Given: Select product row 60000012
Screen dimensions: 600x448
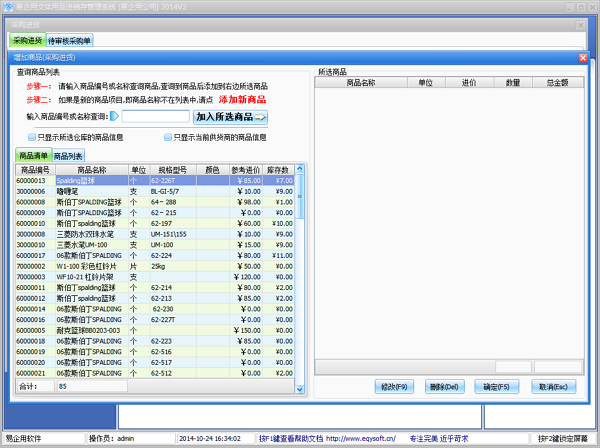Looking at the screenshot, I should click(x=155, y=298).
